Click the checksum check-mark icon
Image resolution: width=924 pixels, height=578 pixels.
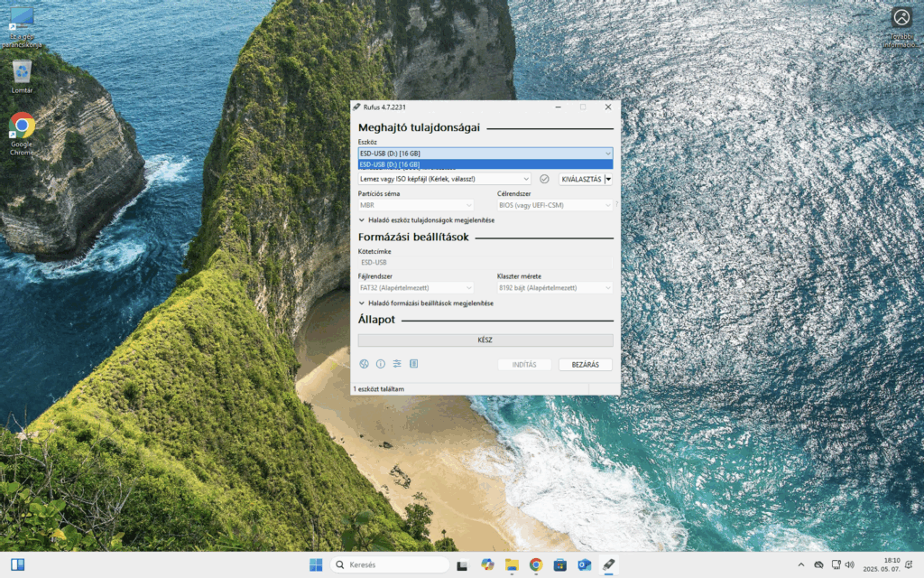tap(544, 179)
